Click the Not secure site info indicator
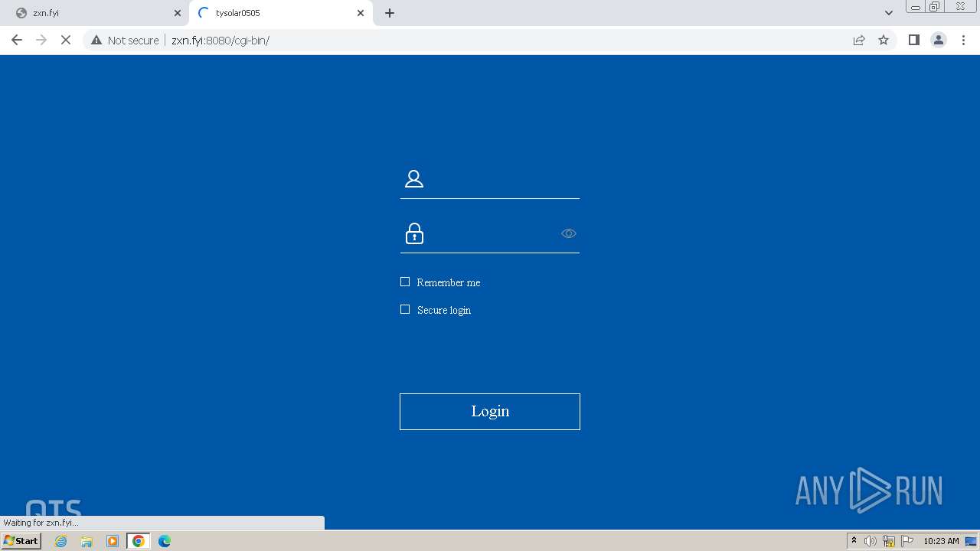Image resolution: width=980 pixels, height=551 pixels. click(x=125, y=40)
